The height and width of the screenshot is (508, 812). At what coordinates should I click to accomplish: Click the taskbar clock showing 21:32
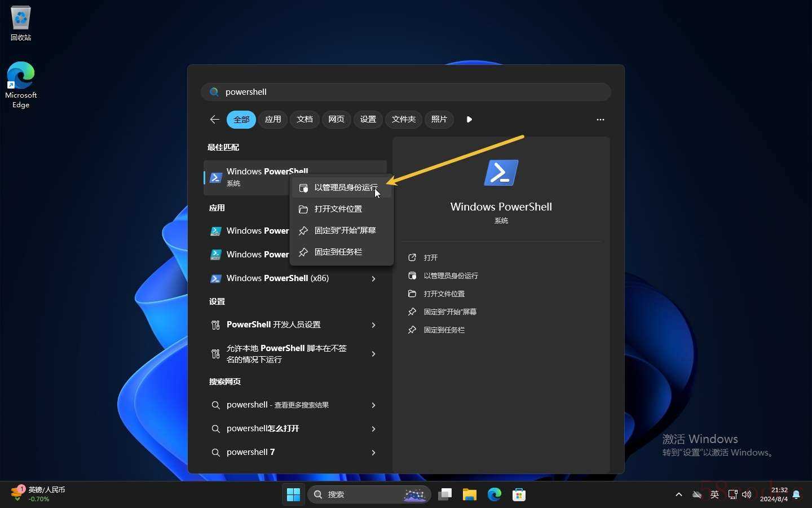[x=774, y=494]
